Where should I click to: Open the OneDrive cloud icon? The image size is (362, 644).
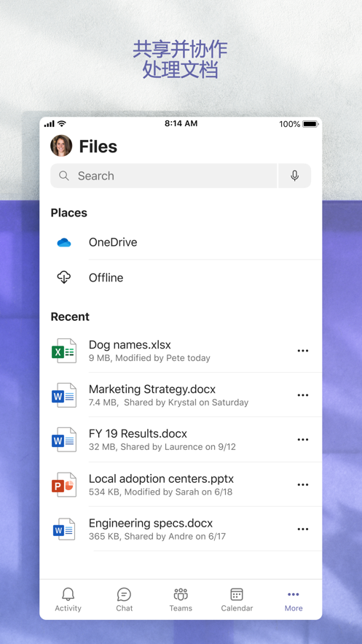(x=64, y=242)
